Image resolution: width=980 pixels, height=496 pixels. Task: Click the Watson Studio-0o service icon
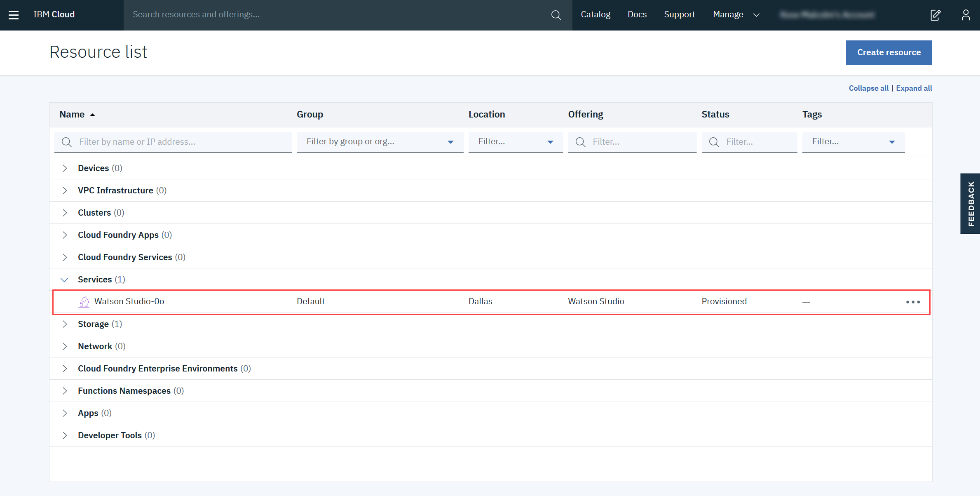click(x=84, y=302)
